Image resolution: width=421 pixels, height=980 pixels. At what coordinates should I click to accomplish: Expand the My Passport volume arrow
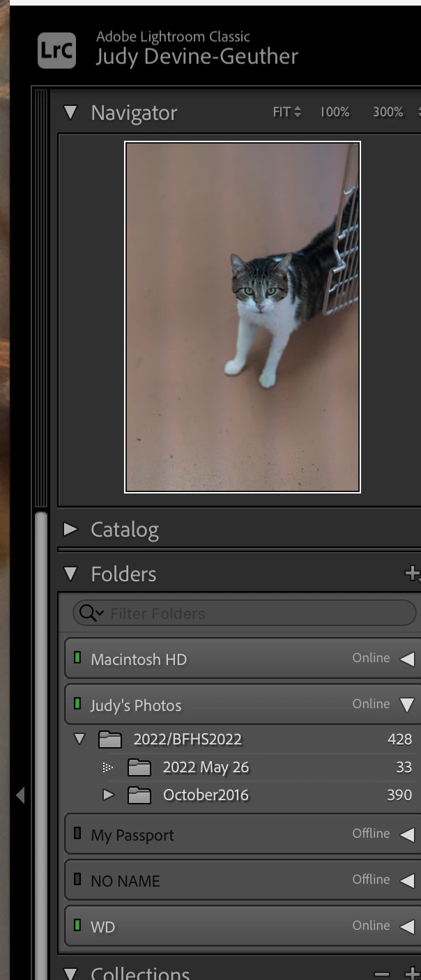point(407,834)
